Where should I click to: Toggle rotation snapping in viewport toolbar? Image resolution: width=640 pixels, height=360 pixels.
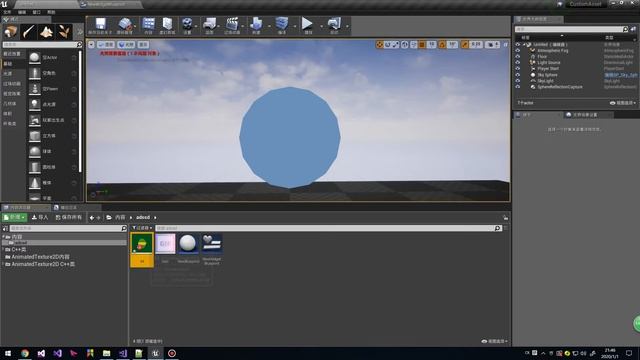click(442, 44)
